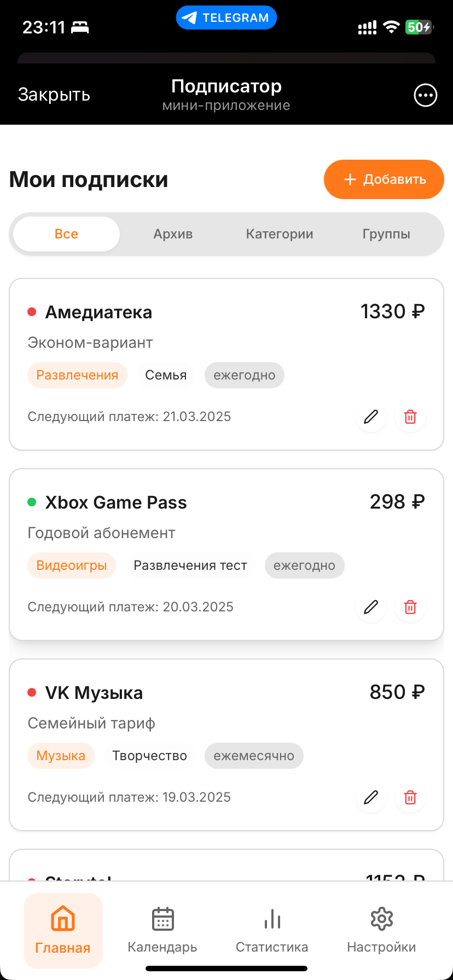Viewport: 453px width, 980px height.
Task: Toggle the red status dot on Амедиатека
Action: [x=31, y=312]
